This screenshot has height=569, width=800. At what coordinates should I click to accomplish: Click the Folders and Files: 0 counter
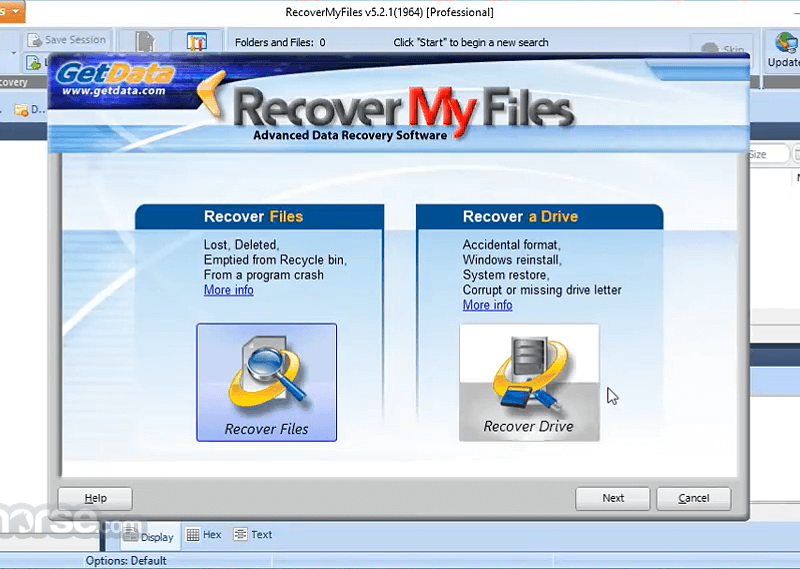[280, 42]
